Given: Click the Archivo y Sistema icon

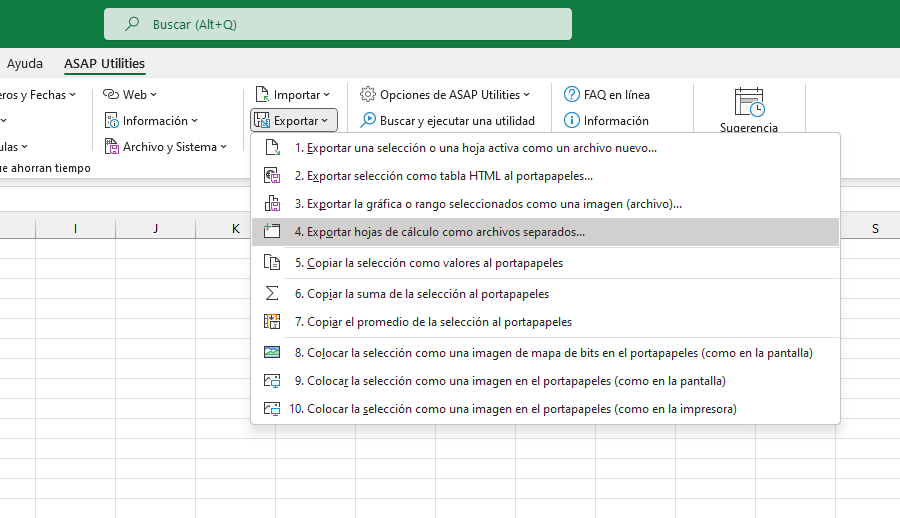Looking at the screenshot, I should [111, 146].
